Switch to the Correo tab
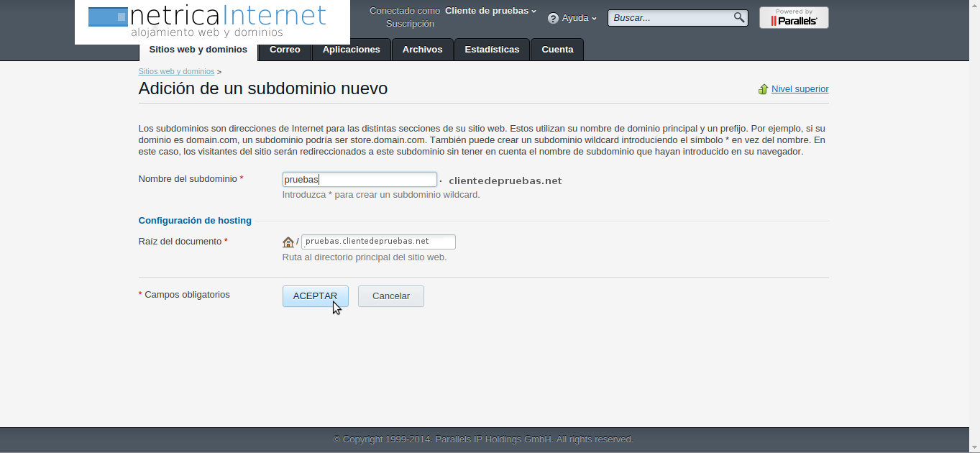Image resolution: width=980 pixels, height=453 pixels. click(285, 50)
